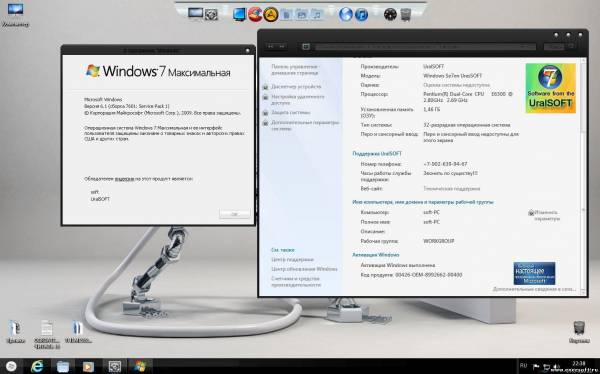Viewport: 600px width, 374px height.
Task: Open the leftmost desktop icon at bottom-left
Action: coord(15,332)
